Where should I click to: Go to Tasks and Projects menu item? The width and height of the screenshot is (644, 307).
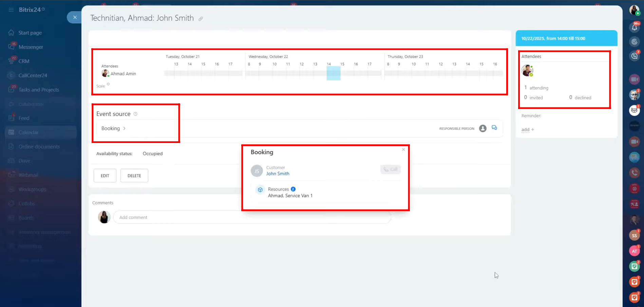pos(39,90)
